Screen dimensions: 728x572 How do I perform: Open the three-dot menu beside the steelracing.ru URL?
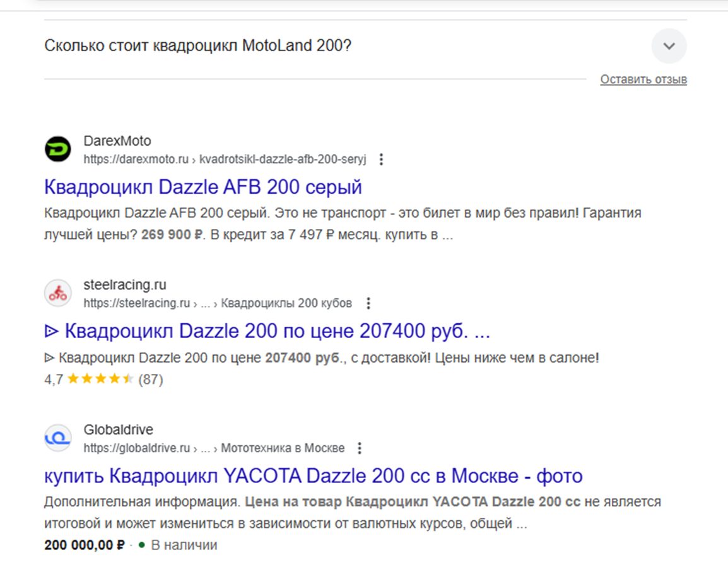pyautogui.click(x=368, y=303)
